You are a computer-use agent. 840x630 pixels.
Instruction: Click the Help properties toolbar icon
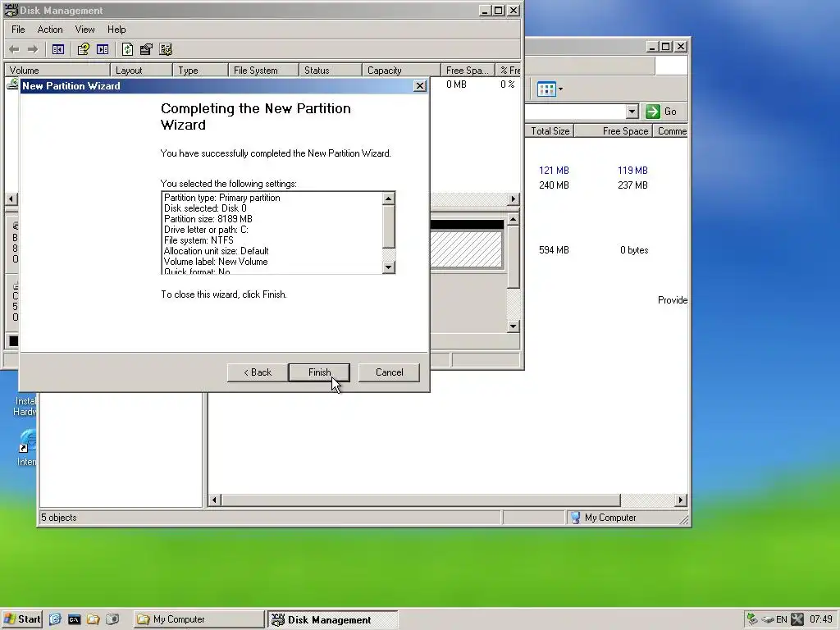(83, 49)
